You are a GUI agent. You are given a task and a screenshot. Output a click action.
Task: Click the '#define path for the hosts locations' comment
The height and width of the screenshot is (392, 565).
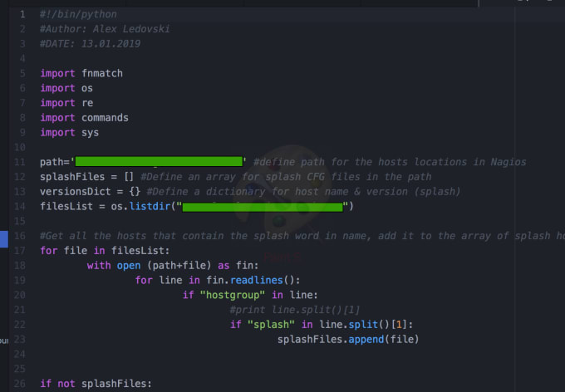click(390, 162)
